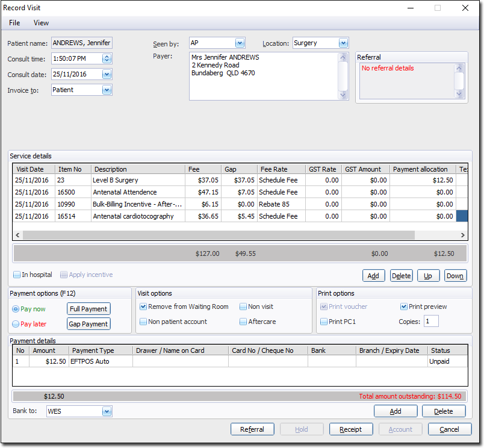Move the selected service item Up
Screen dimensions: 484x448
428,276
